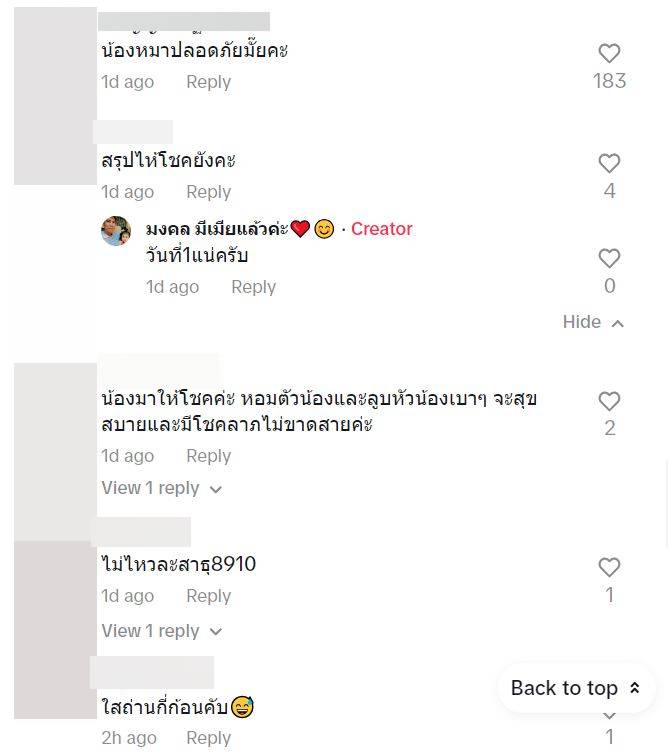Hide the replies under creator comment
The image size is (668, 752).
593,322
